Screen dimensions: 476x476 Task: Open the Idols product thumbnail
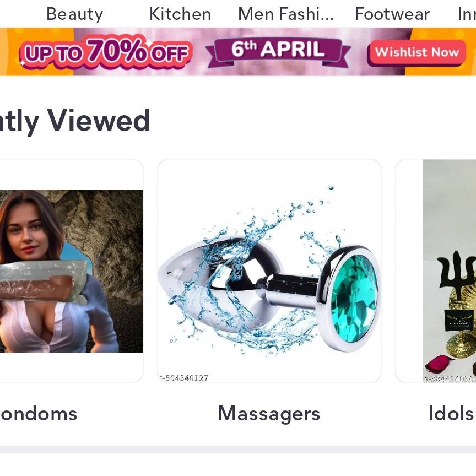click(450, 271)
